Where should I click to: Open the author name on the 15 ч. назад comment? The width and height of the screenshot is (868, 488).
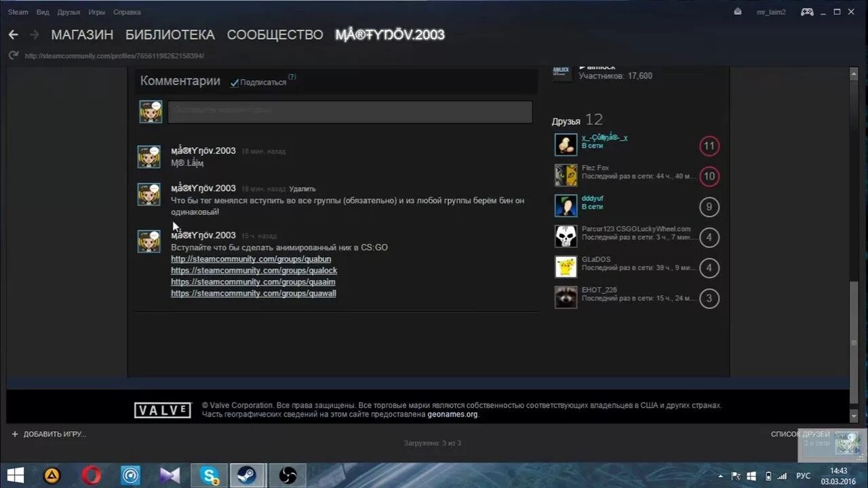tap(203, 235)
